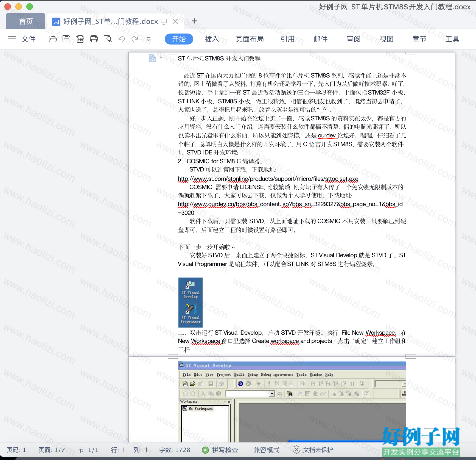Click the document tab display mode icon
476x460 pixels.
click(x=164, y=21)
